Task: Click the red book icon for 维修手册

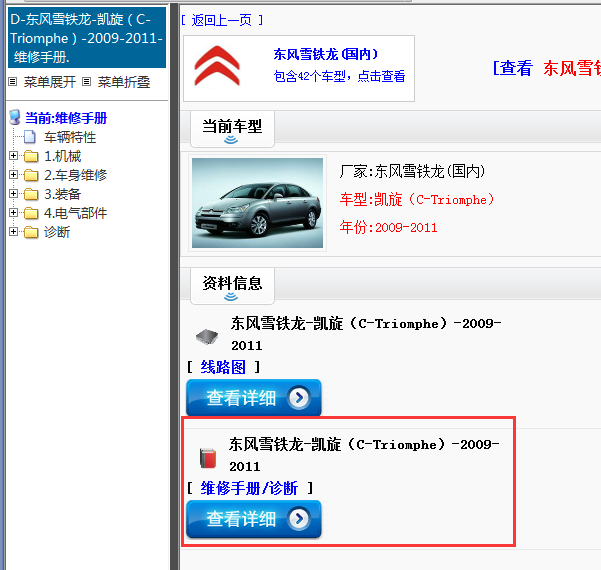Action: click(208, 458)
